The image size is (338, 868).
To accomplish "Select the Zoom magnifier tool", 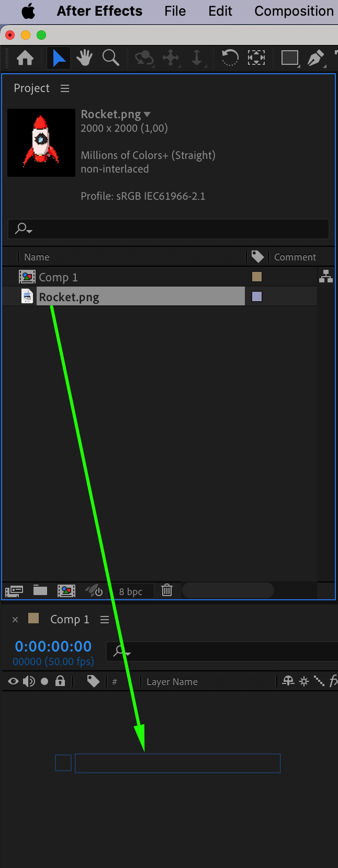I will (x=110, y=58).
